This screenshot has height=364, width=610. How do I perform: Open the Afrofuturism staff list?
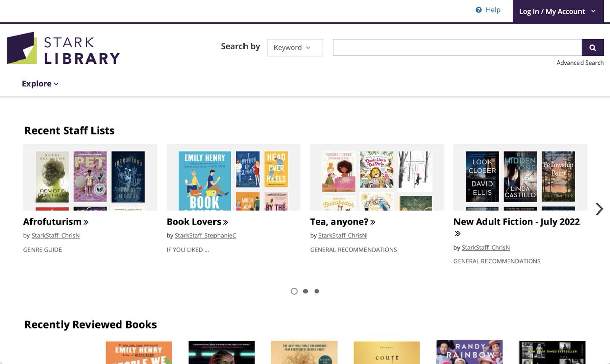pyautogui.click(x=52, y=222)
